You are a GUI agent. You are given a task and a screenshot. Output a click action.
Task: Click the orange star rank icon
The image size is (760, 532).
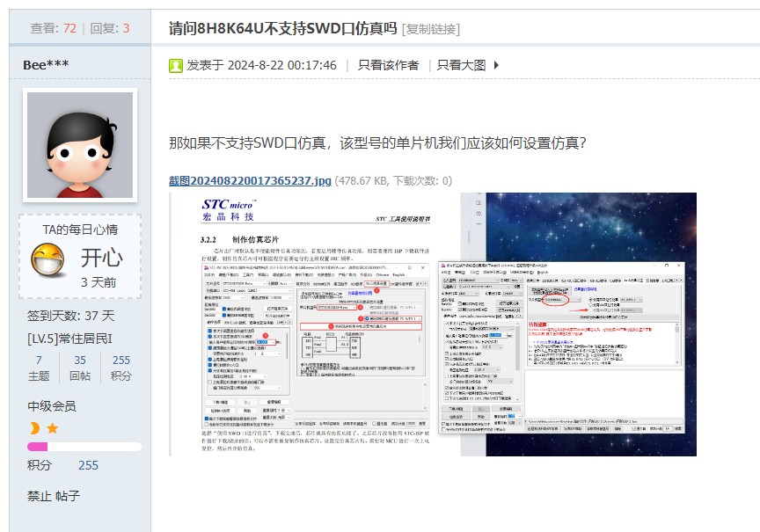(53, 428)
